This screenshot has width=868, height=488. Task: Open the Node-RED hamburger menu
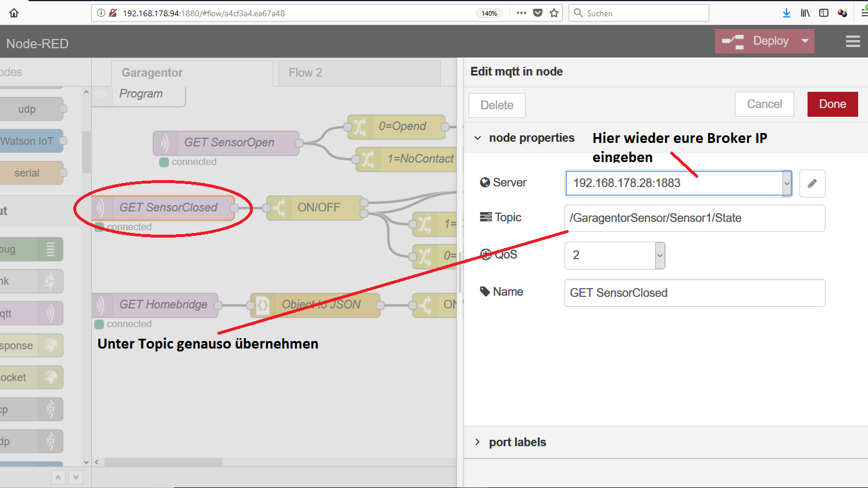852,41
